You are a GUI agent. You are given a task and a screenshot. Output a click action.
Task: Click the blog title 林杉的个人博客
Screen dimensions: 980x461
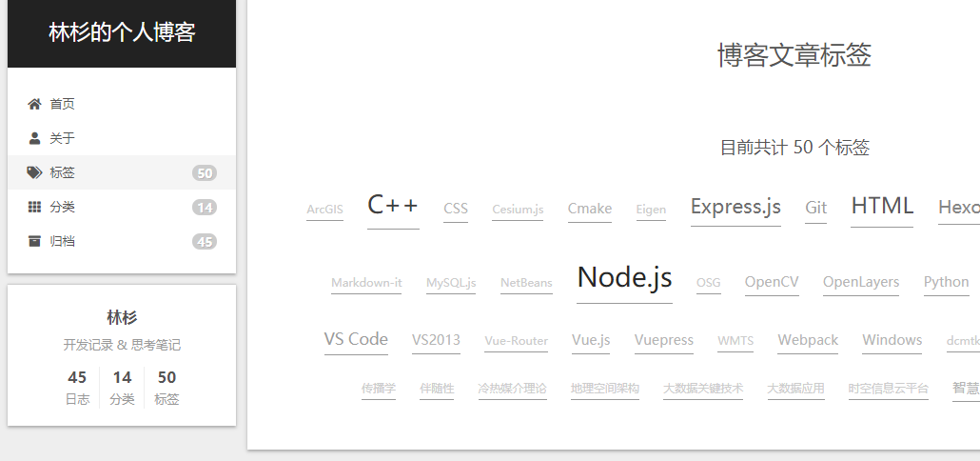[122, 32]
